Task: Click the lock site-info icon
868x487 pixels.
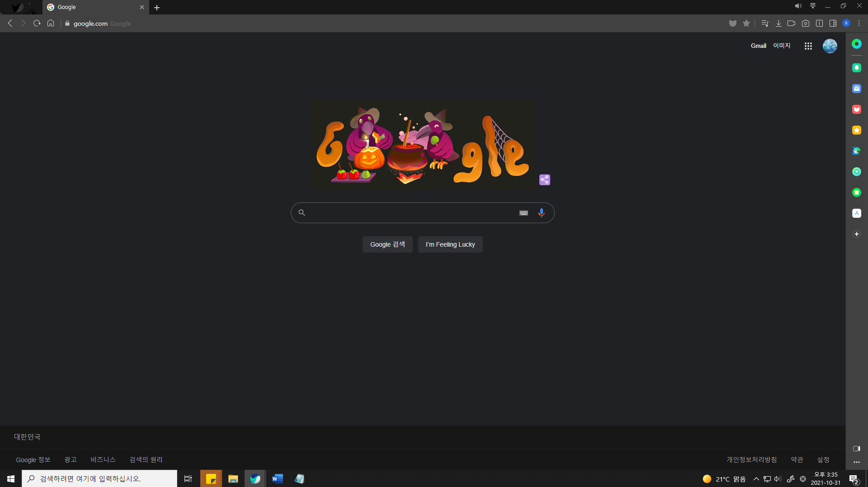Action: [67, 23]
